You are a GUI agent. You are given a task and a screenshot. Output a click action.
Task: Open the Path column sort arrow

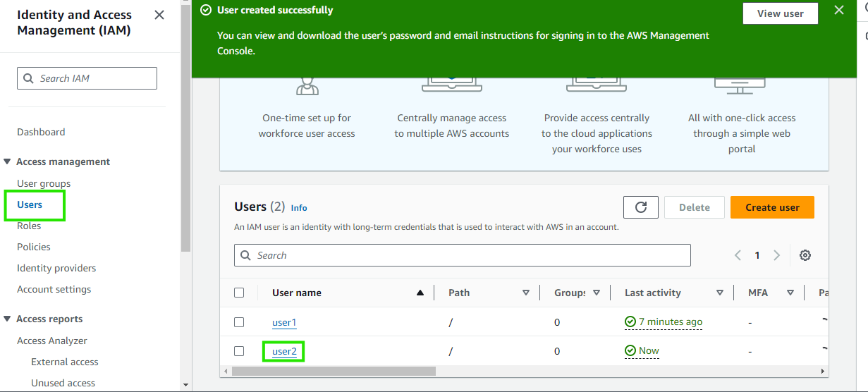coord(525,293)
